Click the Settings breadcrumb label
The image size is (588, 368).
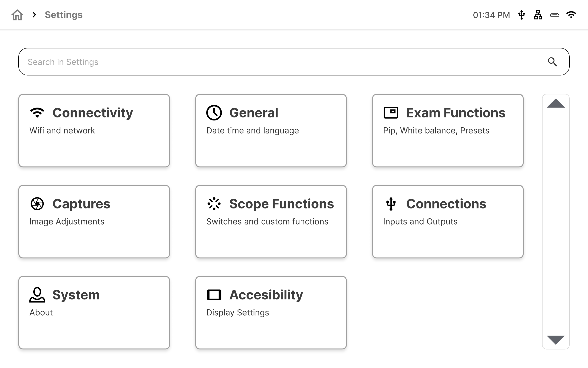63,15
